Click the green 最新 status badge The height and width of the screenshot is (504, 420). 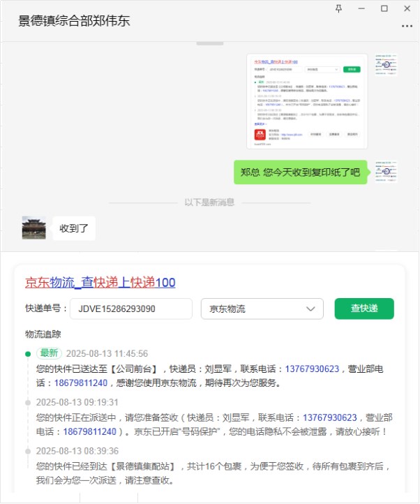point(49,353)
